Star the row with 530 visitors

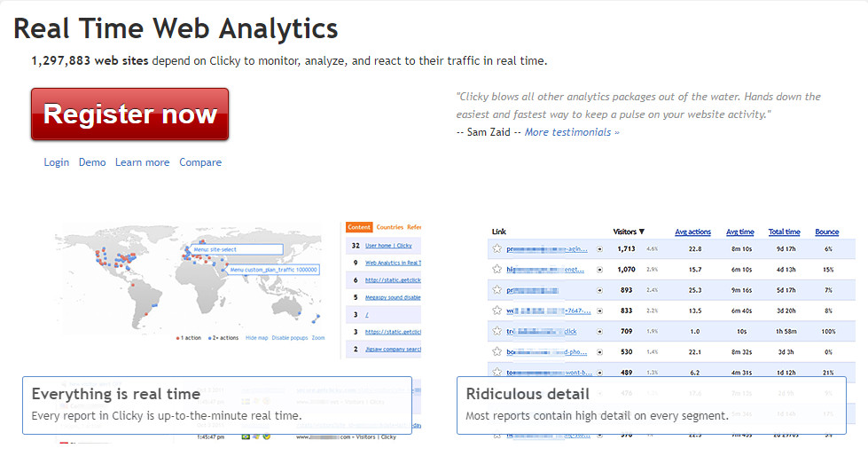click(497, 351)
